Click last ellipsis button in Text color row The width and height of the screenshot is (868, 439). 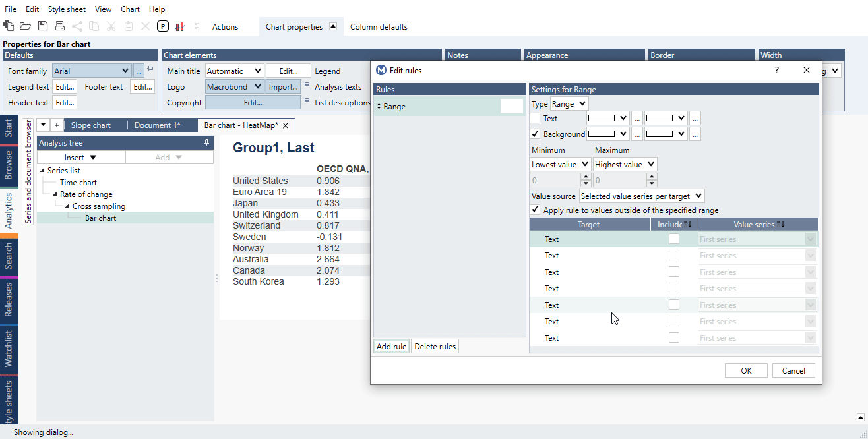pyautogui.click(x=695, y=119)
